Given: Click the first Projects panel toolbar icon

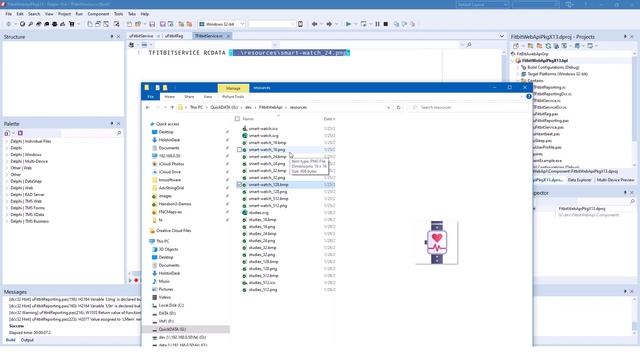Looking at the screenshot, I should [x=516, y=46].
